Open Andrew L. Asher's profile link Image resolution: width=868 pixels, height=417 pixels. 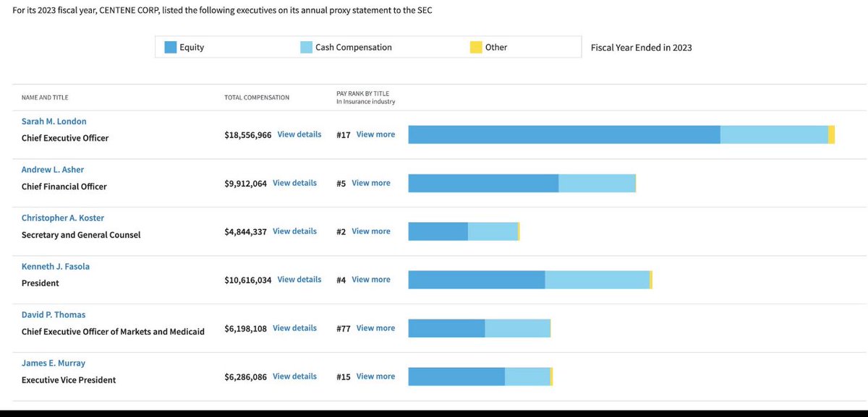(53, 170)
